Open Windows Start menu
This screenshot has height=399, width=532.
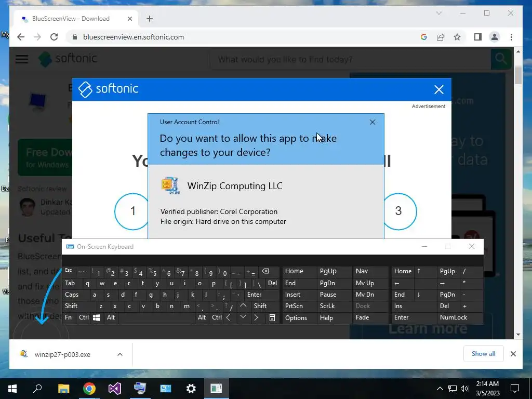click(x=12, y=389)
